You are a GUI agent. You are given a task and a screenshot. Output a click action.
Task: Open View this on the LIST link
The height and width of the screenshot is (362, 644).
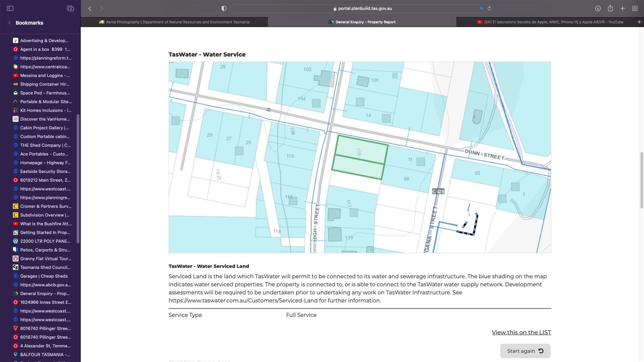coord(521,333)
